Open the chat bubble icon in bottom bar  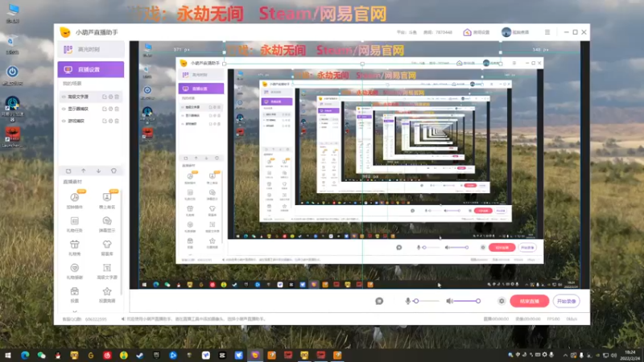point(379,301)
